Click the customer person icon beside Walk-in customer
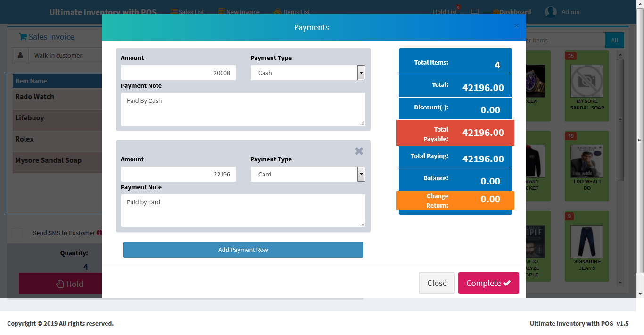644x335 pixels. pos(20,55)
